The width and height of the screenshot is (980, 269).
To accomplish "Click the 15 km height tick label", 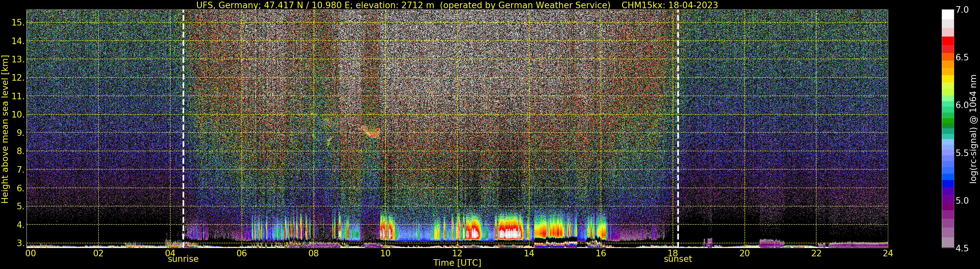I will pos(18,23).
